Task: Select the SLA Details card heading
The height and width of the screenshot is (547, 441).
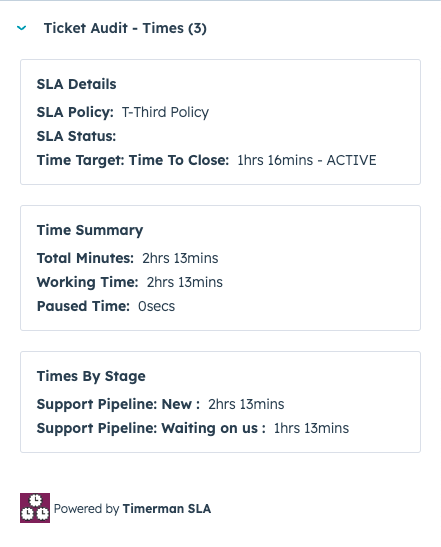Action: pos(76,84)
